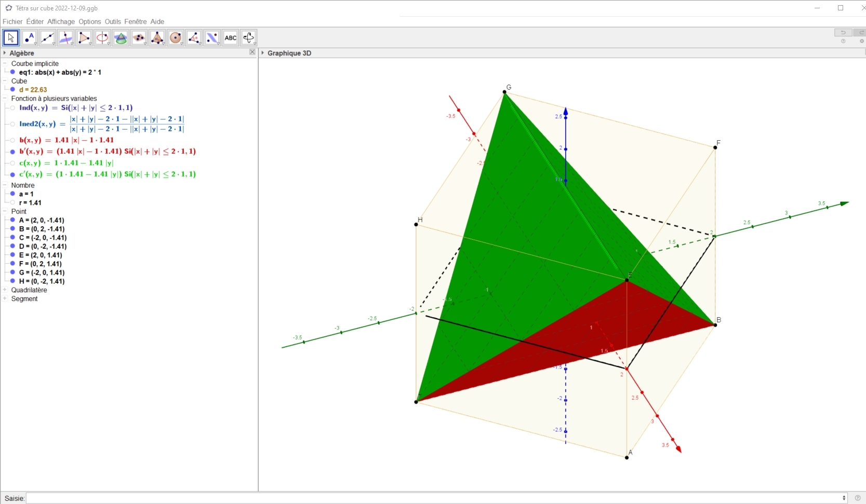The image size is (866, 504).
Task: Select the Rotate 3D Graphics View tool
Action: [x=249, y=37]
